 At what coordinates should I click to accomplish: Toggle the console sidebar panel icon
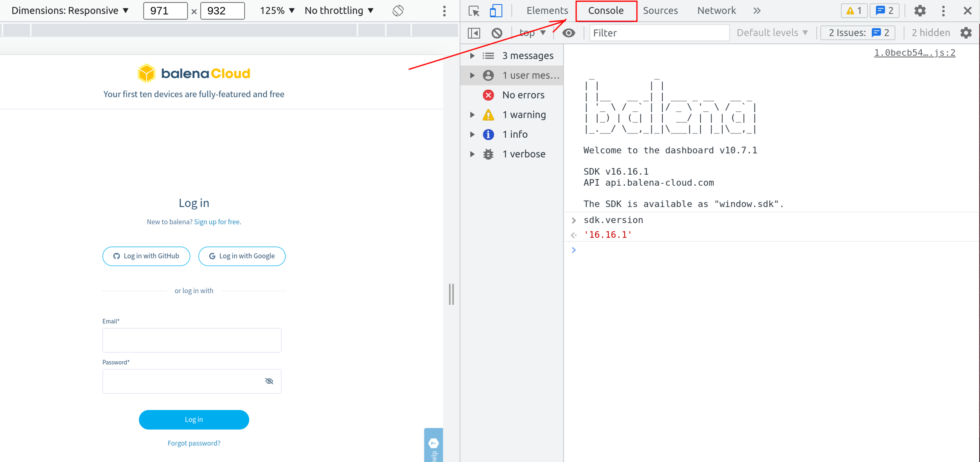point(474,33)
